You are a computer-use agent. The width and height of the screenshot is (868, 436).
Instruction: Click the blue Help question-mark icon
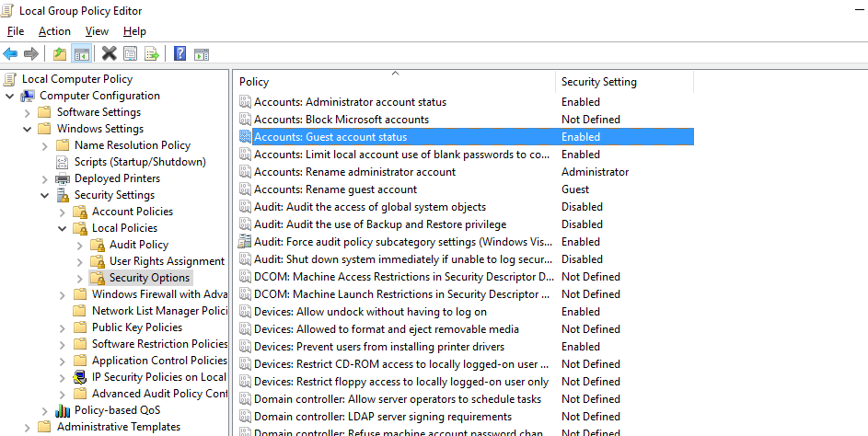[x=179, y=53]
